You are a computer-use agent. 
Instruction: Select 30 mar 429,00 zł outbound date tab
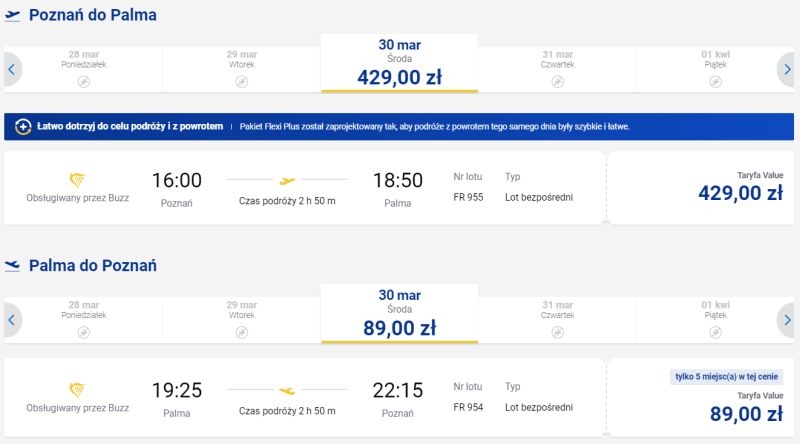[x=398, y=63]
